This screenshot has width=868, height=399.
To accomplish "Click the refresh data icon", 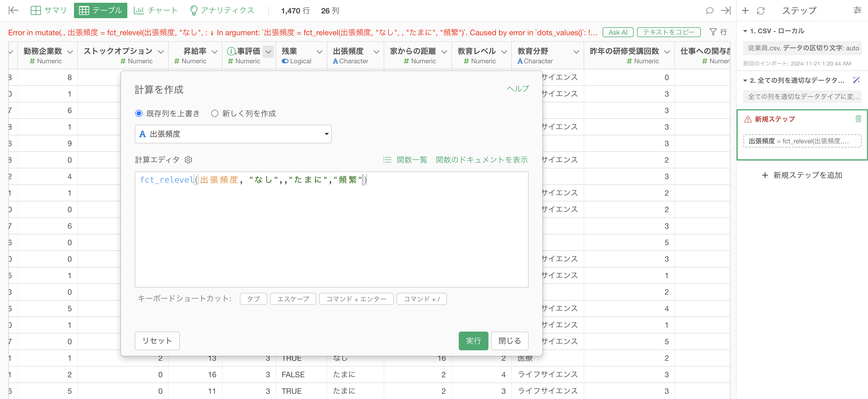I will (761, 11).
